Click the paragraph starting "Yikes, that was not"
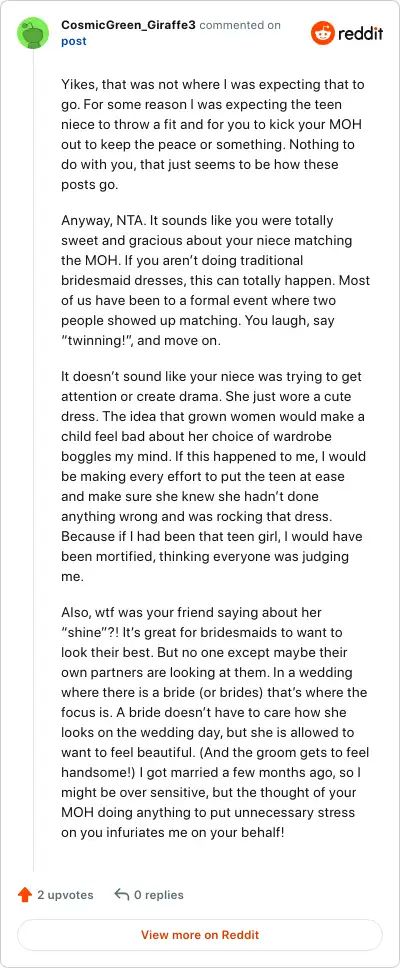The width and height of the screenshot is (400, 968). click(x=215, y=135)
